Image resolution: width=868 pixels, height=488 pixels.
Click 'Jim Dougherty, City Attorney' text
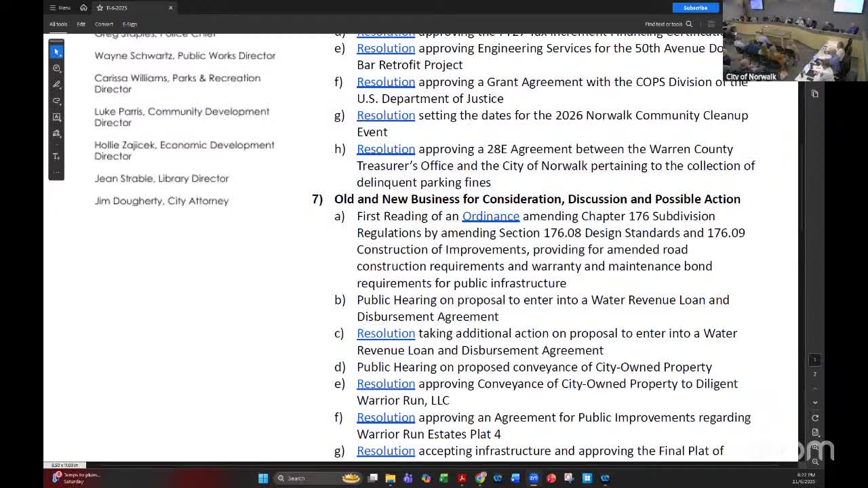[x=161, y=201]
